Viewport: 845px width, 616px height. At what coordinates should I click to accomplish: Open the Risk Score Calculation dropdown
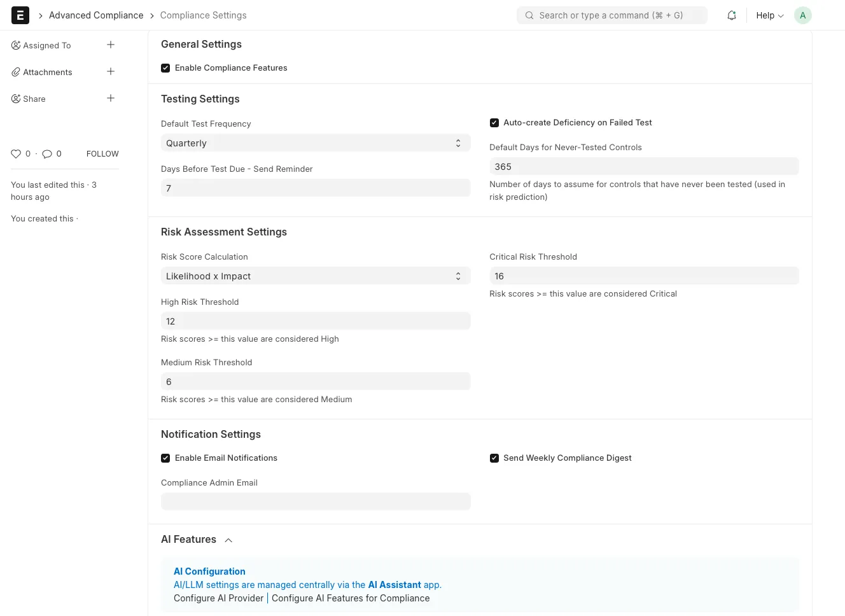point(316,276)
